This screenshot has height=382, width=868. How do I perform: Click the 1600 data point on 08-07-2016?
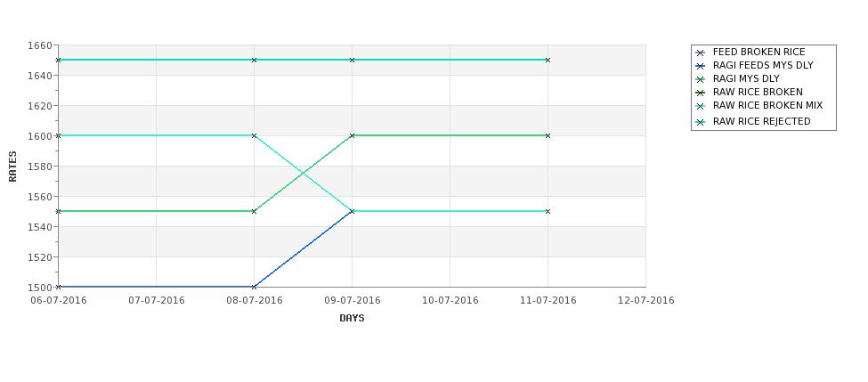tap(254, 135)
